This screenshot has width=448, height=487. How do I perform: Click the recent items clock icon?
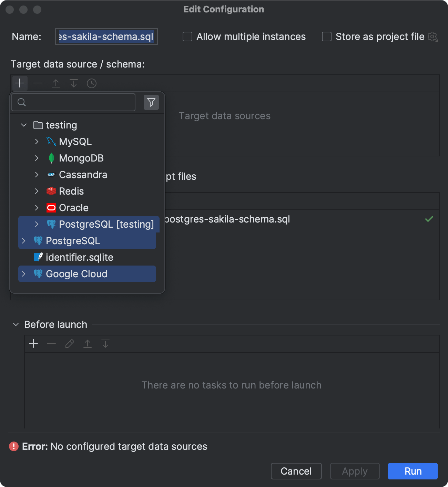point(91,83)
